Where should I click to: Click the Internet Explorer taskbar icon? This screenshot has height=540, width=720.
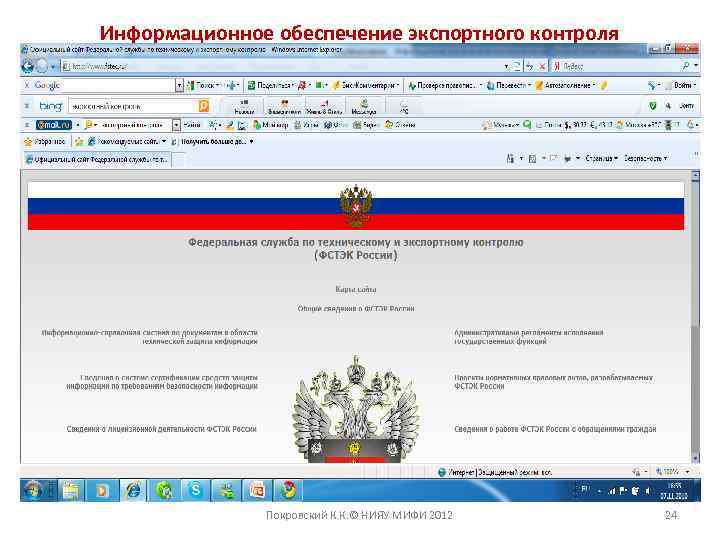(x=133, y=491)
